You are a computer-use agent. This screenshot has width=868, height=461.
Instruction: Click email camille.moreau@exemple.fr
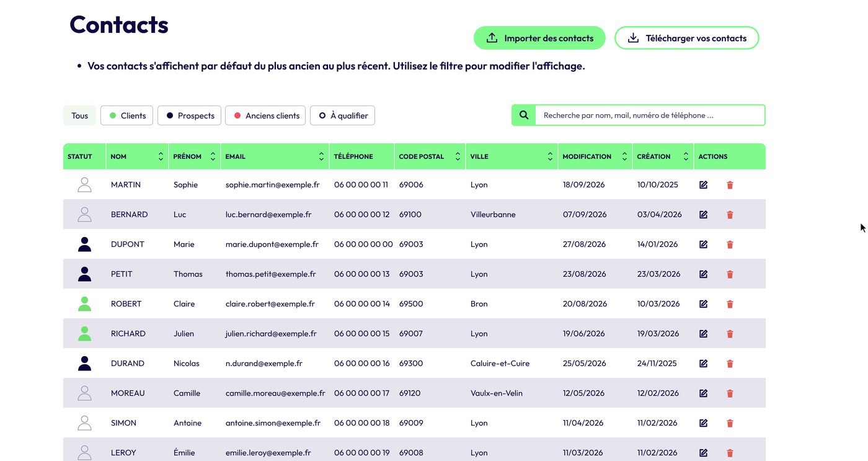(x=275, y=393)
